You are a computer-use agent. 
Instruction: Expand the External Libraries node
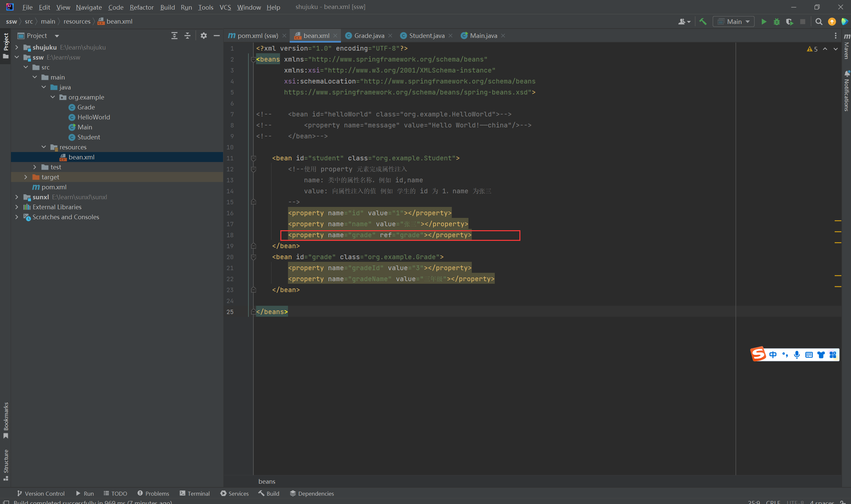point(17,207)
